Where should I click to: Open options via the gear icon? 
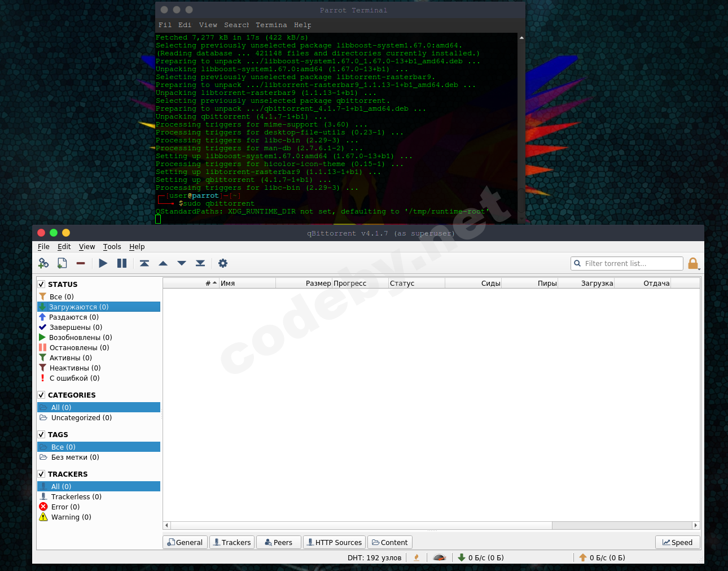(223, 263)
